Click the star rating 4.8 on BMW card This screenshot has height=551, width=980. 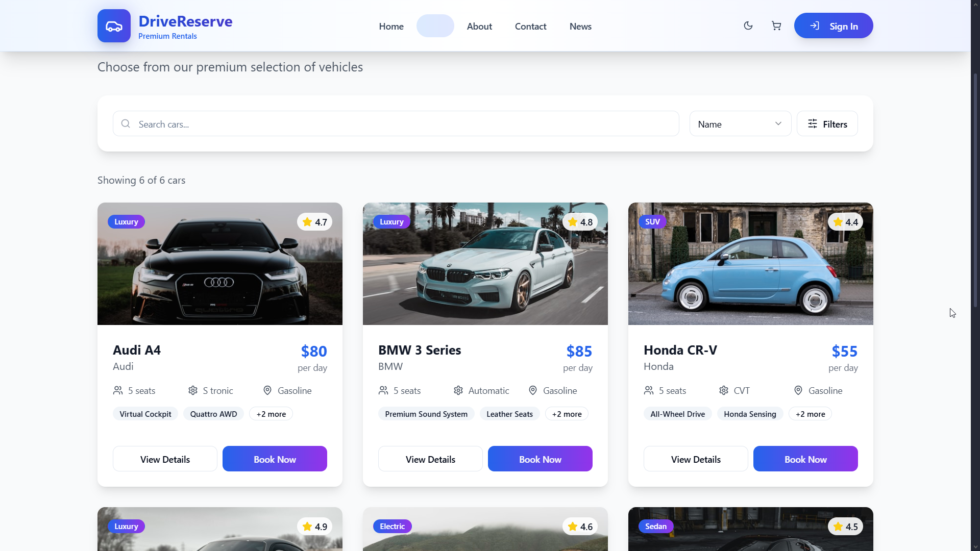pyautogui.click(x=580, y=222)
